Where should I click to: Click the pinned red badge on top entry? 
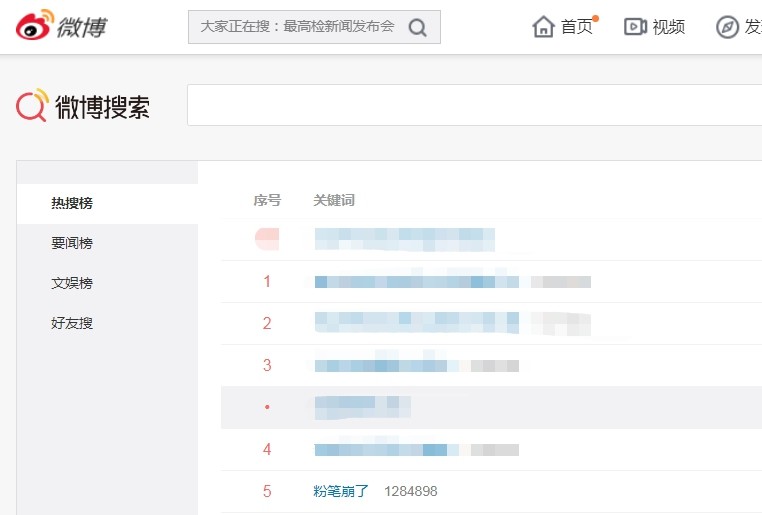[x=267, y=239]
